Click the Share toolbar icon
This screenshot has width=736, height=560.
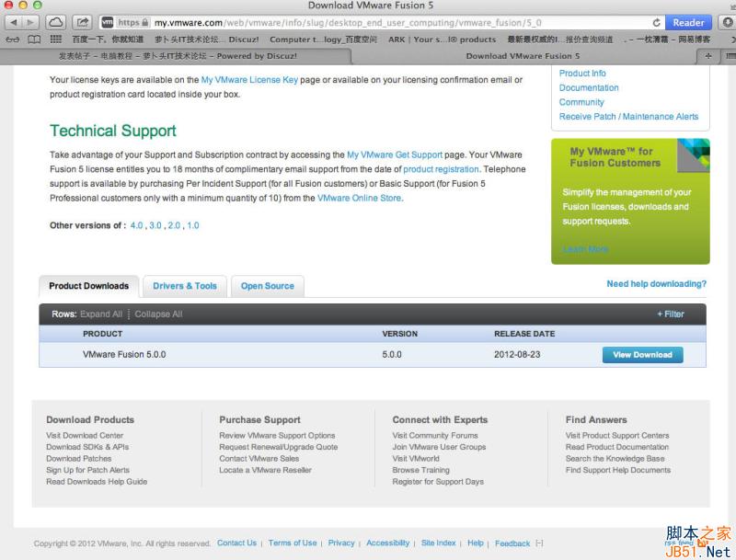pos(83,22)
